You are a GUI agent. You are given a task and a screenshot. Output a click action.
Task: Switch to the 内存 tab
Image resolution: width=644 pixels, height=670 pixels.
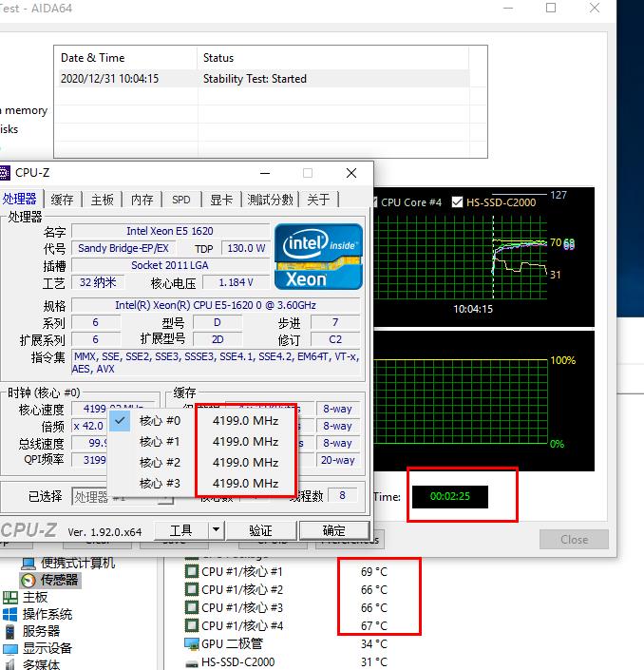142,200
